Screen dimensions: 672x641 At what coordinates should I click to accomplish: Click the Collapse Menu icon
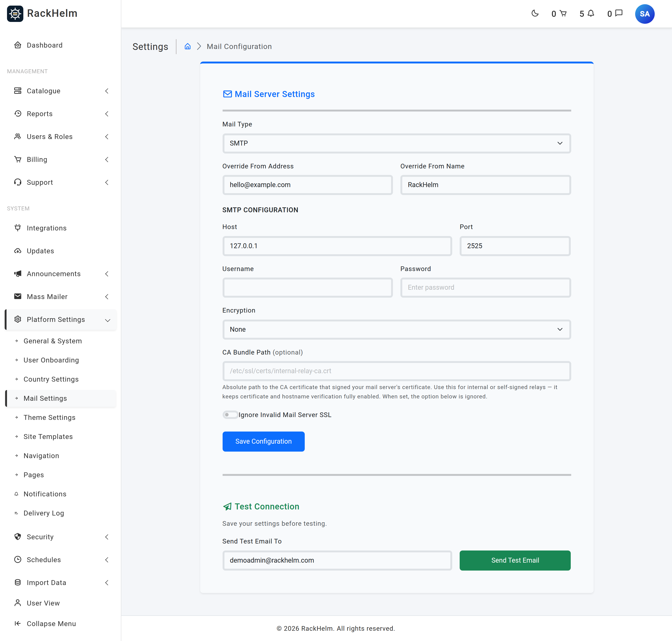[18, 624]
